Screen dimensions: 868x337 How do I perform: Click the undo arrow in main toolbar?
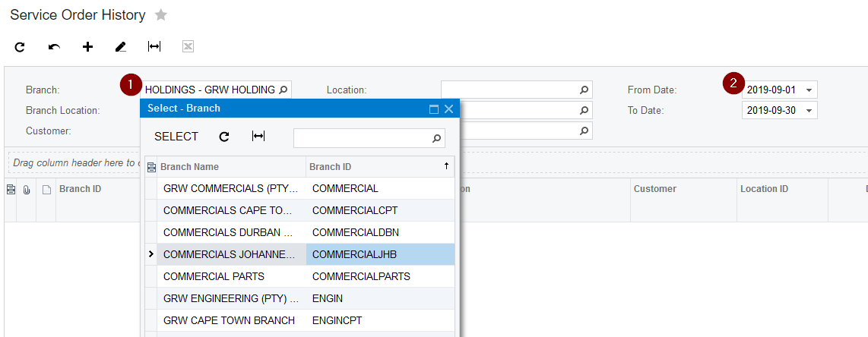(54, 47)
